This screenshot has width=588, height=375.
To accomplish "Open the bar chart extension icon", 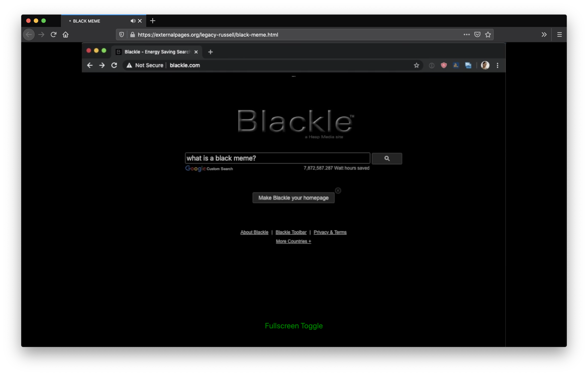I will (456, 65).
